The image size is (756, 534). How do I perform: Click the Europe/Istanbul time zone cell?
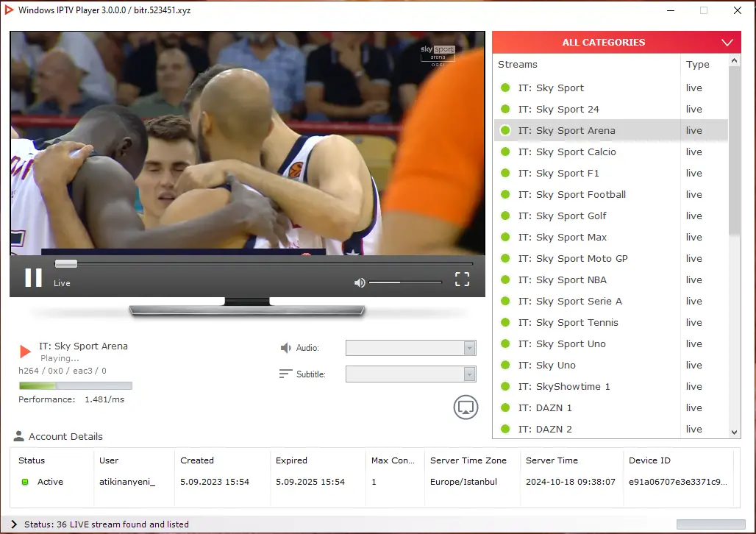463,482
